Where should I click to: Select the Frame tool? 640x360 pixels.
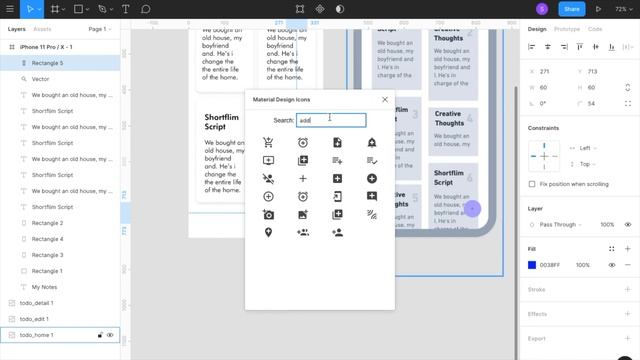[55, 9]
